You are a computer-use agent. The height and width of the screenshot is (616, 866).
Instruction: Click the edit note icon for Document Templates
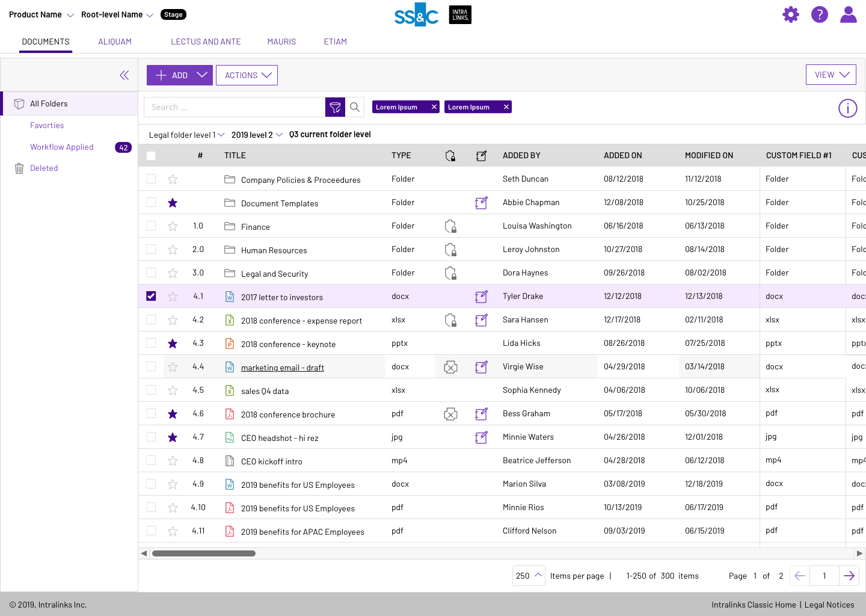click(x=481, y=203)
